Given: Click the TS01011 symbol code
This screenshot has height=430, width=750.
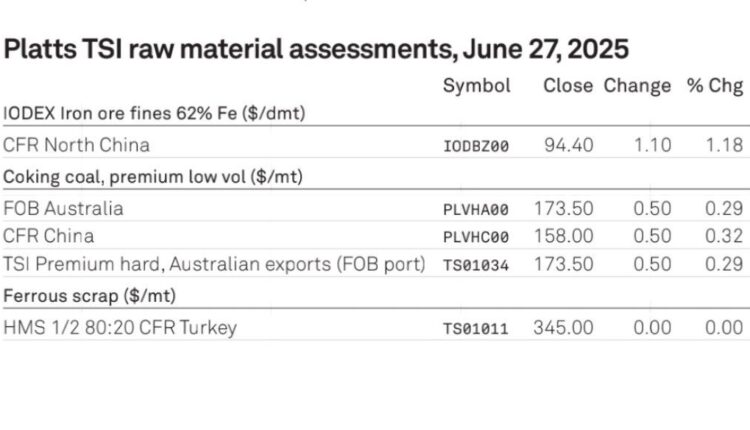Looking at the screenshot, I should (x=476, y=329).
